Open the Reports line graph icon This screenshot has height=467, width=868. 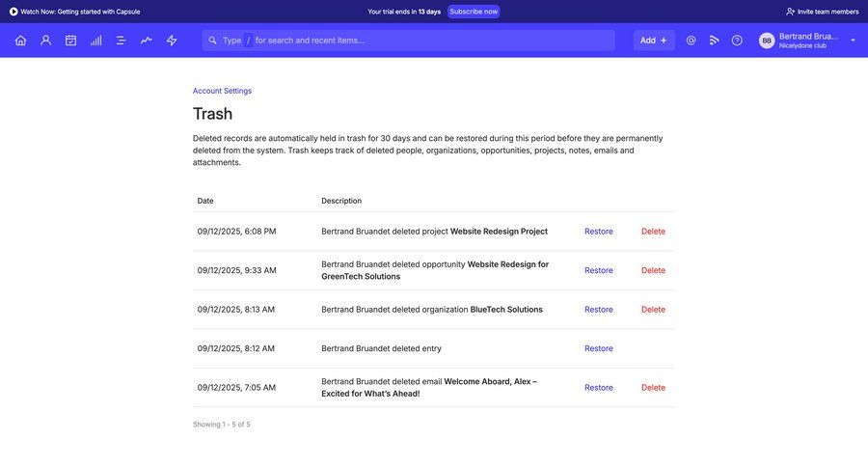tap(146, 41)
